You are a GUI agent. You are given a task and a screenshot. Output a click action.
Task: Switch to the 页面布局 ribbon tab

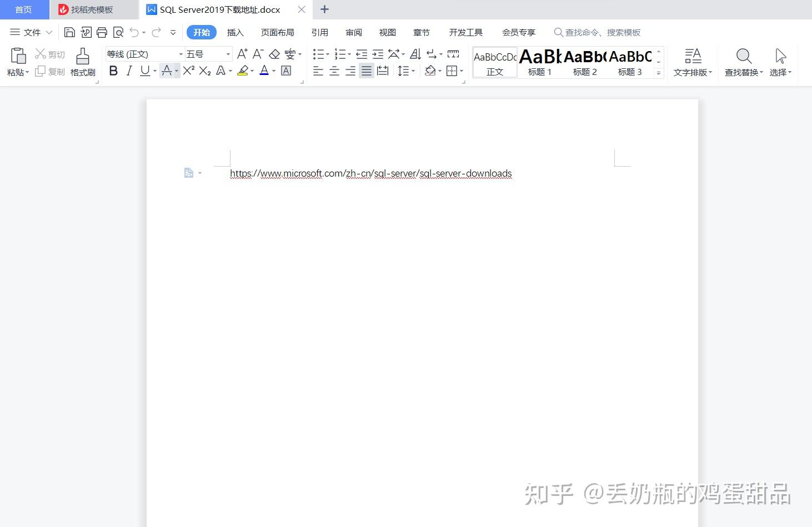point(278,32)
